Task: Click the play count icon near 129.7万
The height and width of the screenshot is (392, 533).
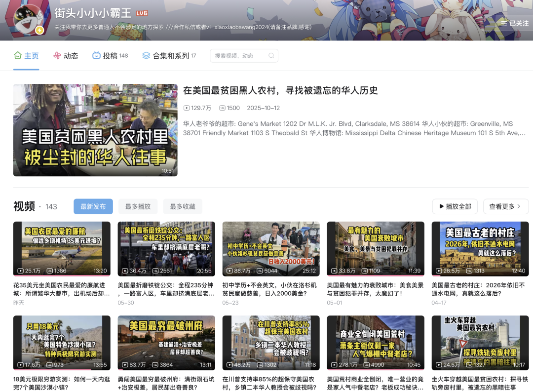Action: (186, 108)
